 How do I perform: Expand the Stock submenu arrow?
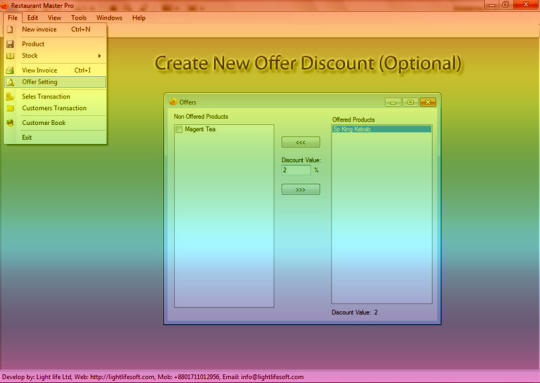[100, 56]
